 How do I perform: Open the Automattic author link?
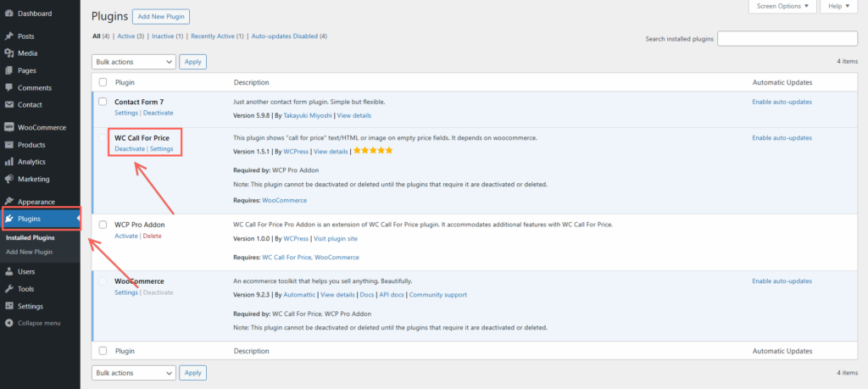(x=299, y=295)
